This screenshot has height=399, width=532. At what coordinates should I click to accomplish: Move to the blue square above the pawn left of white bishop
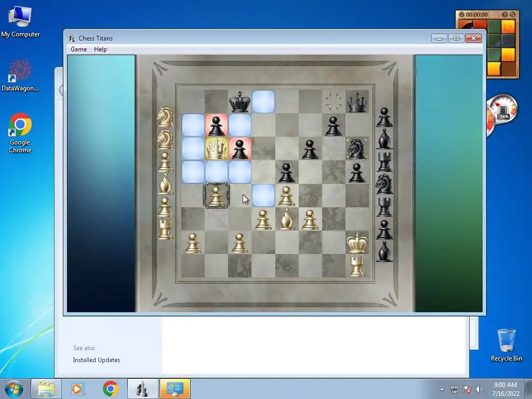point(263,195)
